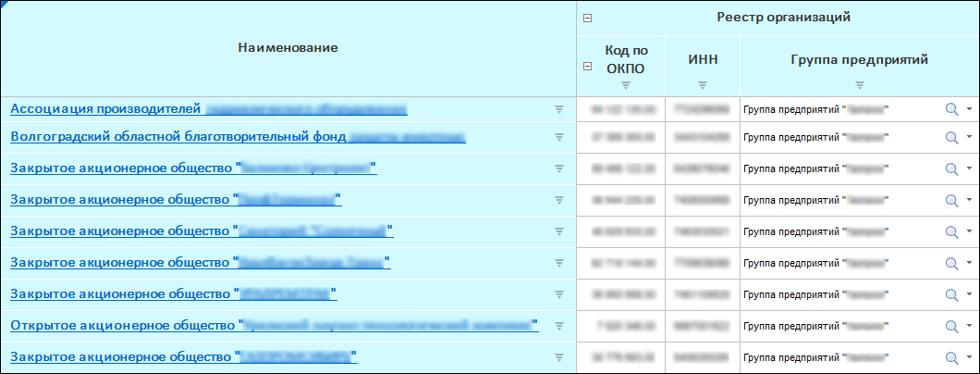This screenshot has height=374, width=980.
Task: Click the Наименование column header
Action: [x=288, y=47]
